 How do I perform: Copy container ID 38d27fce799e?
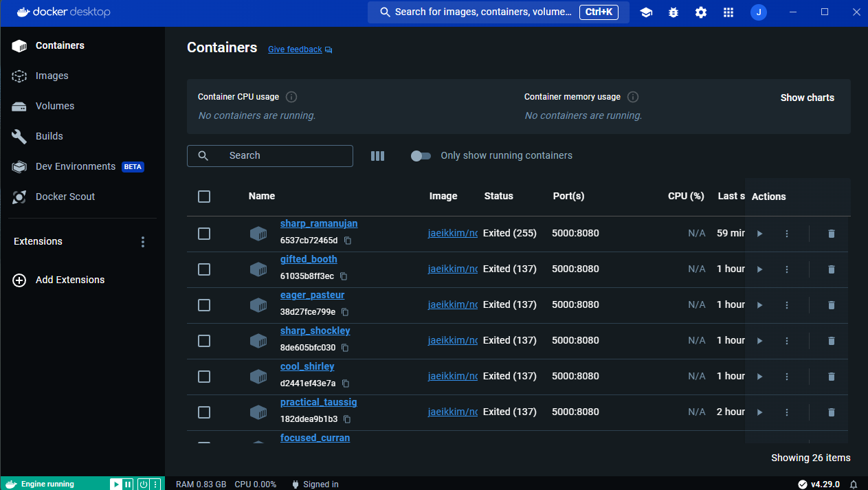point(345,312)
